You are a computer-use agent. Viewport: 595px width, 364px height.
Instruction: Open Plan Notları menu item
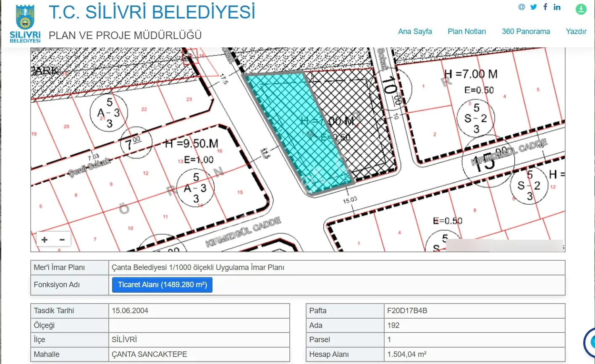pos(467,31)
